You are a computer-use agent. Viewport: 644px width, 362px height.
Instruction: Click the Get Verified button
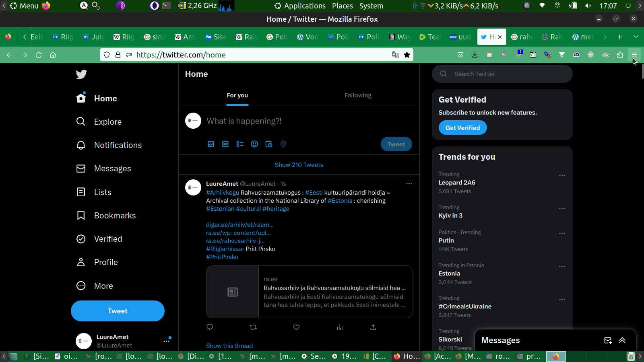(x=462, y=128)
